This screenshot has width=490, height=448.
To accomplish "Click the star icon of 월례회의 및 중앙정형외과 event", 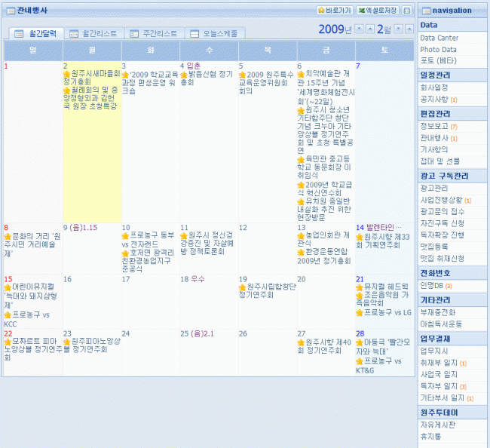I will (x=66, y=91).
